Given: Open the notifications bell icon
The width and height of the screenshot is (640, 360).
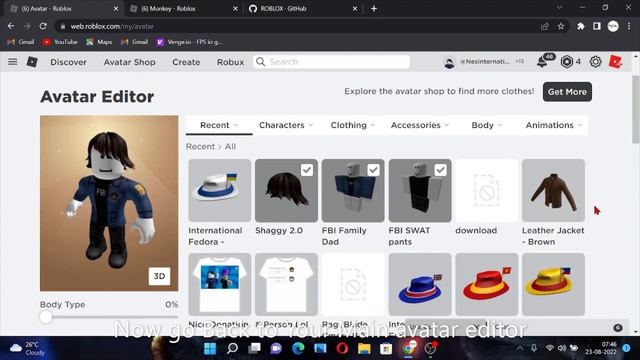Looking at the screenshot, I should coord(542,62).
